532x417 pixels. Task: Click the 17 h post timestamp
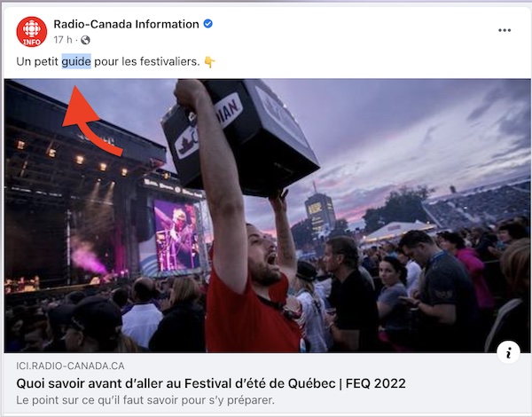coord(63,40)
